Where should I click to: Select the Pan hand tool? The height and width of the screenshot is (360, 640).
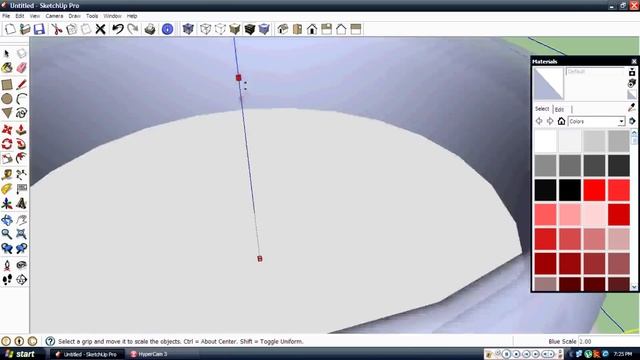coord(22,220)
